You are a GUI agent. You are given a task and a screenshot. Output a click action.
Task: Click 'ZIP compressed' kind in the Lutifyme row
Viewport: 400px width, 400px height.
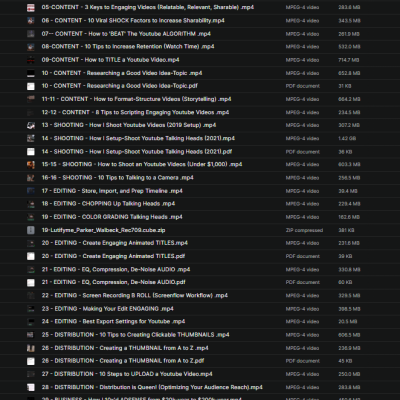pyautogui.click(x=304, y=230)
